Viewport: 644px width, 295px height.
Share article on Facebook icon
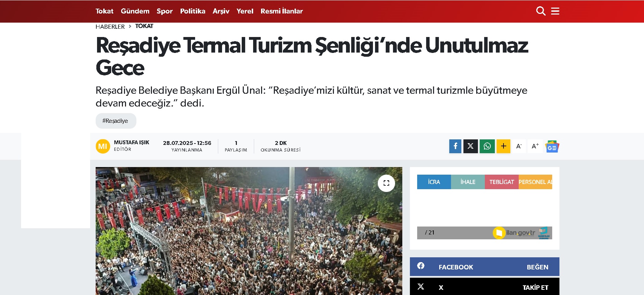pyautogui.click(x=455, y=146)
